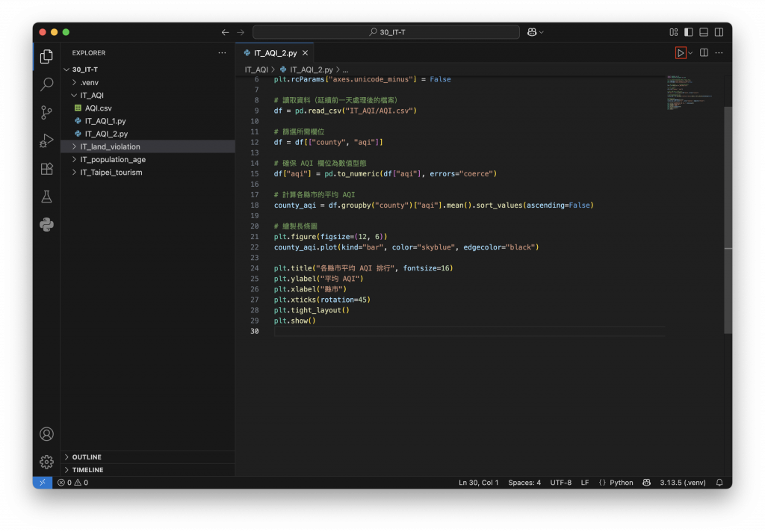Click the Python language mode in status bar
The height and width of the screenshot is (532, 765).
(x=621, y=483)
